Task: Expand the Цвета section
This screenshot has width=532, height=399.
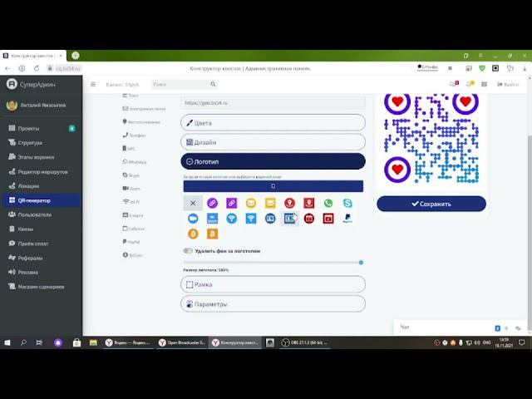Action: tap(273, 123)
